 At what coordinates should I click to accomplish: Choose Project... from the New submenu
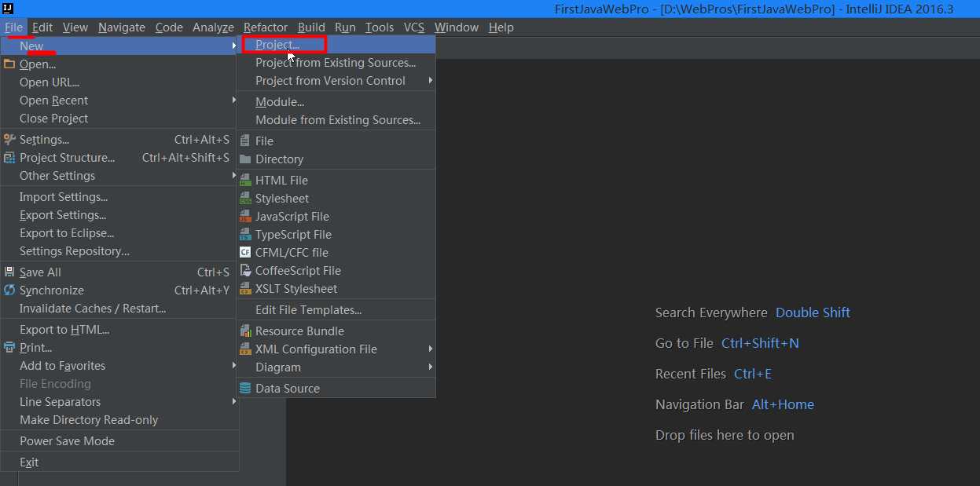(336, 46)
